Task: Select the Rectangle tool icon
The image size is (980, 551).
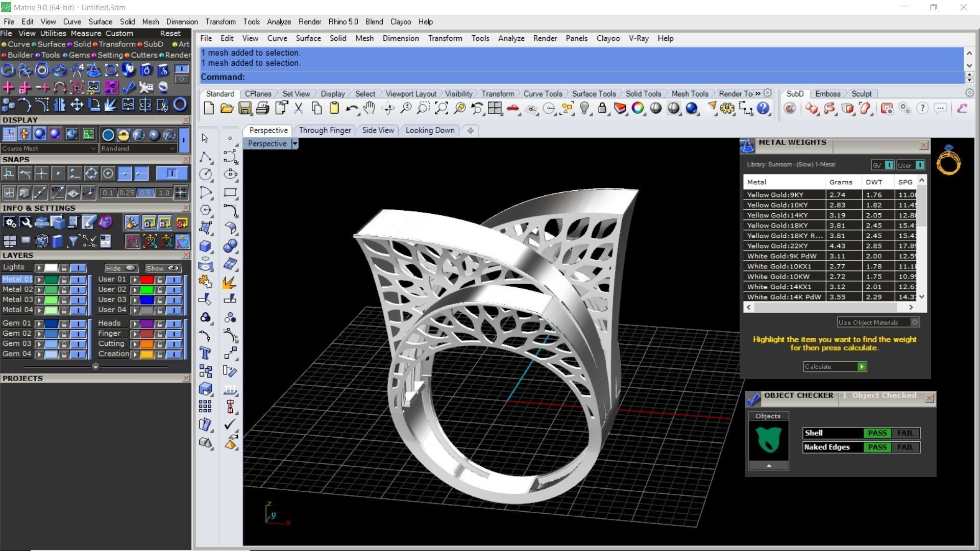Action: click(x=230, y=192)
